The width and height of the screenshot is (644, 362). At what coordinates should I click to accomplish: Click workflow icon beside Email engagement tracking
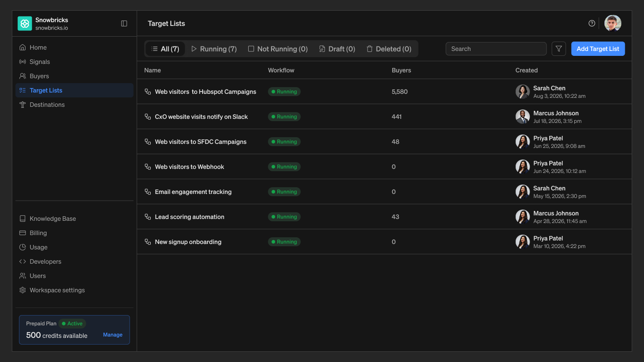point(148,192)
